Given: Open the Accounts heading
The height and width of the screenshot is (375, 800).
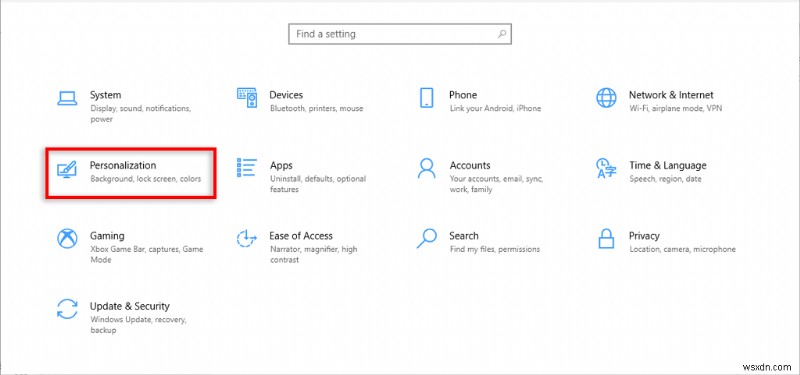Looking at the screenshot, I should (x=469, y=165).
